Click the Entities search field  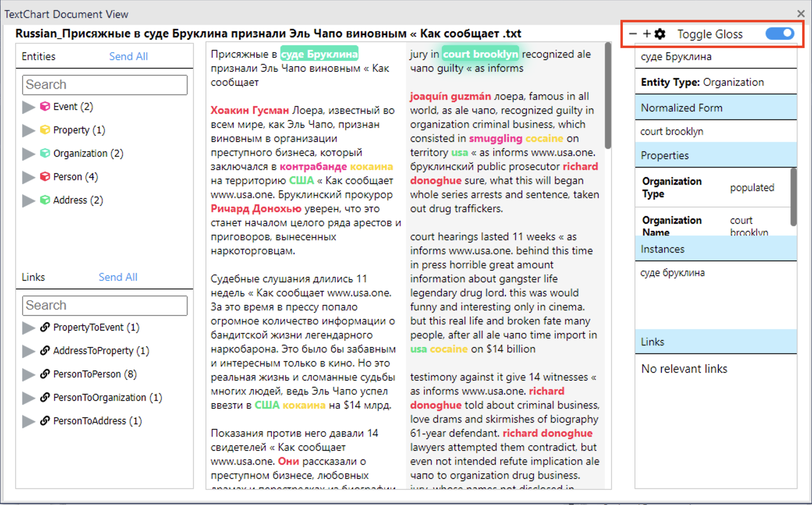[105, 85]
